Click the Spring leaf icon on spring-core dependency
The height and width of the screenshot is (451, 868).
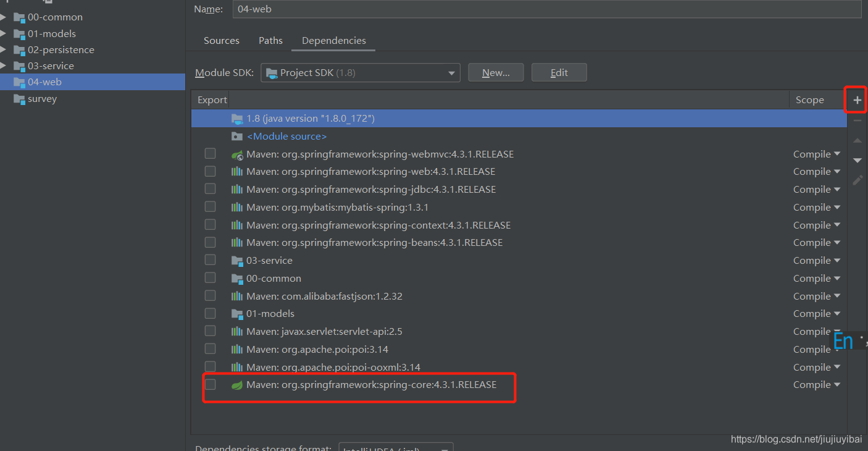(237, 384)
